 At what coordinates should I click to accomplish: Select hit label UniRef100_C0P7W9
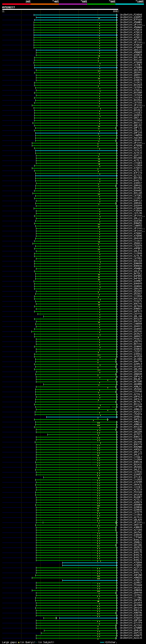click(x=131, y=407)
